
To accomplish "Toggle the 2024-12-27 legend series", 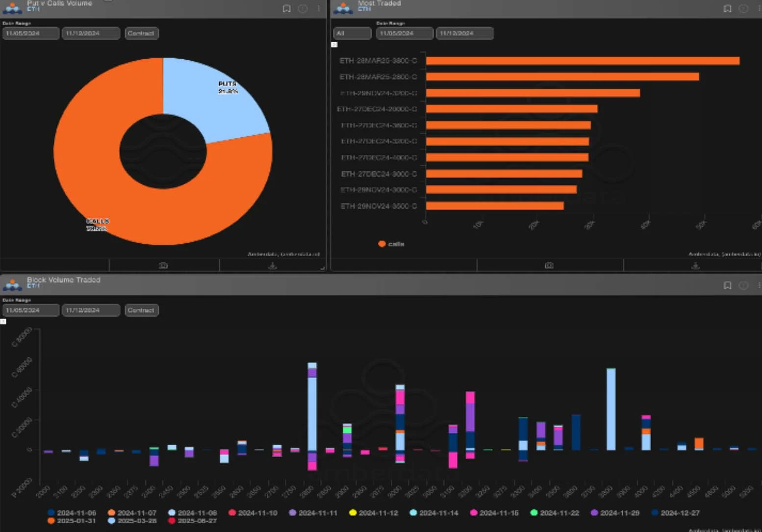I will [x=676, y=513].
